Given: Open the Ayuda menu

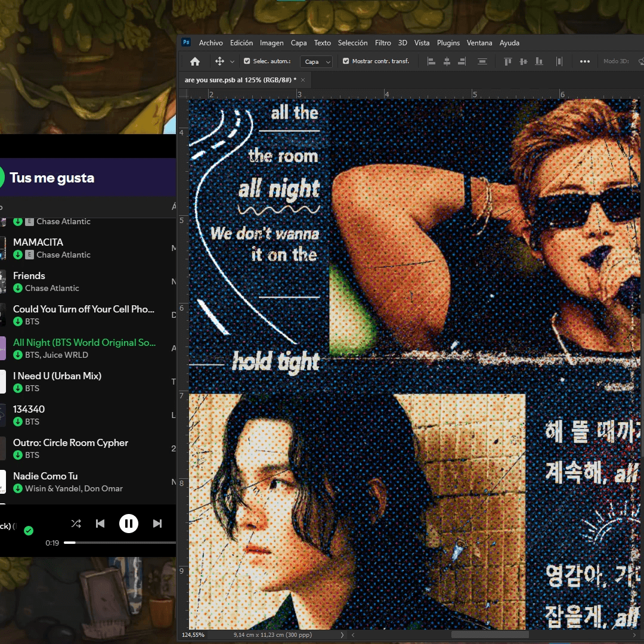Looking at the screenshot, I should [509, 43].
